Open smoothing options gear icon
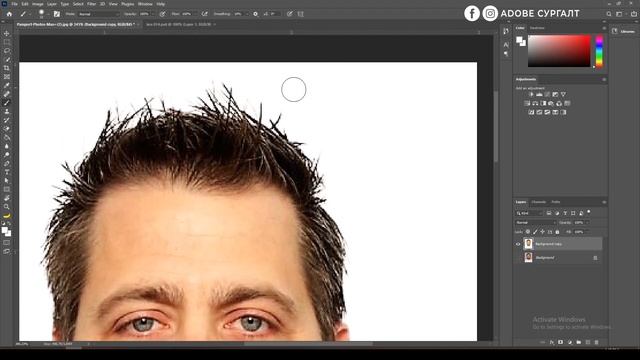This screenshot has height=360, width=640. click(x=256, y=14)
